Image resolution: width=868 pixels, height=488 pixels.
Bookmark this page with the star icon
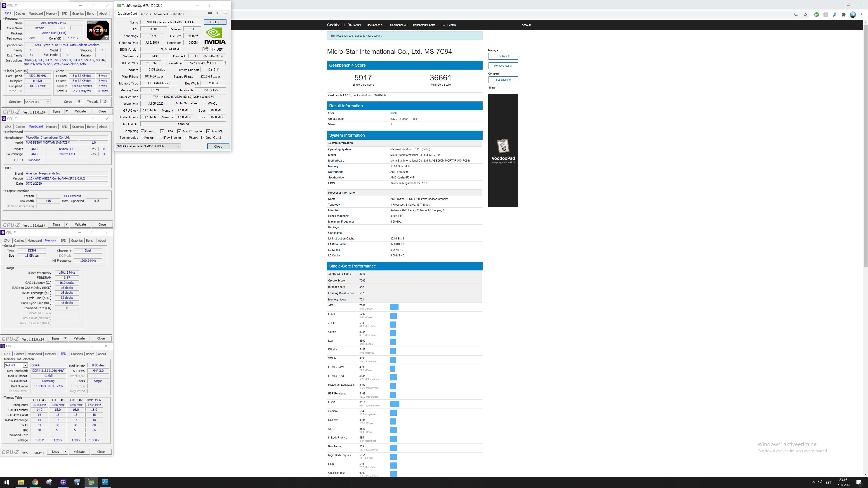pyautogui.click(x=805, y=14)
